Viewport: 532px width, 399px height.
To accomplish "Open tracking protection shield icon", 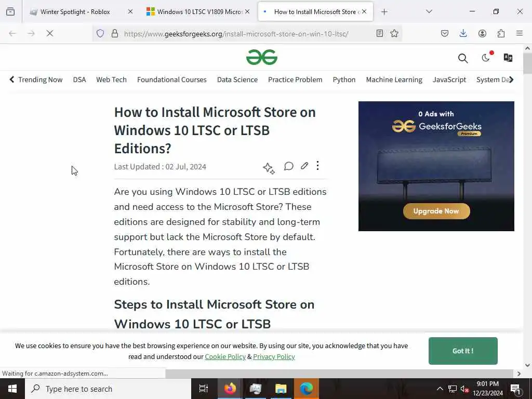I will click(100, 33).
